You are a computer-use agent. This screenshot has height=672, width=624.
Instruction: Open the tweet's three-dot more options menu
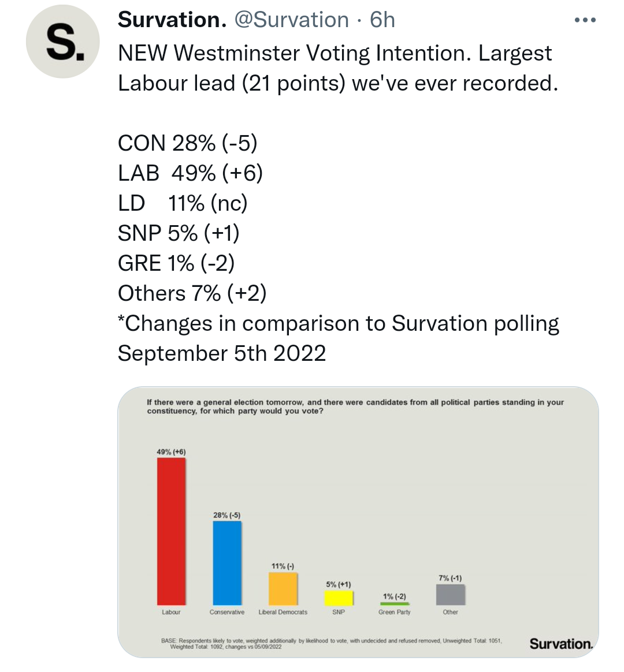[585, 21]
